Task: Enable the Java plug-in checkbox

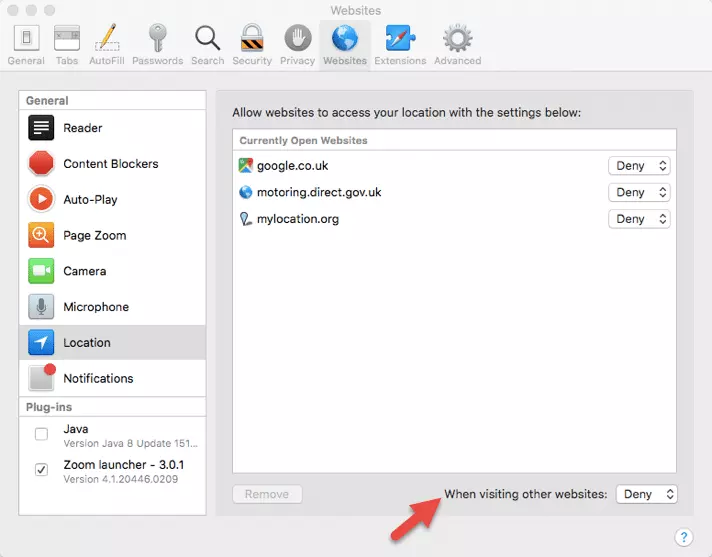Action: coord(41,434)
